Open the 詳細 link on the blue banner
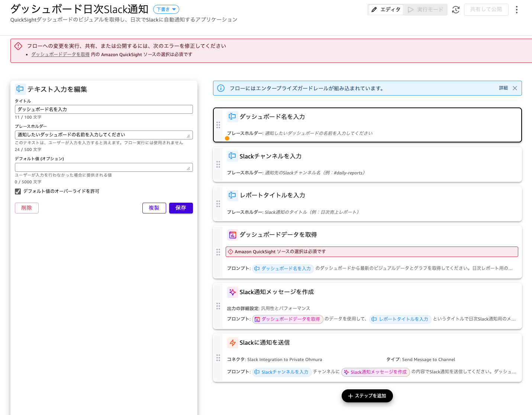The width and height of the screenshot is (532, 415). (x=503, y=88)
